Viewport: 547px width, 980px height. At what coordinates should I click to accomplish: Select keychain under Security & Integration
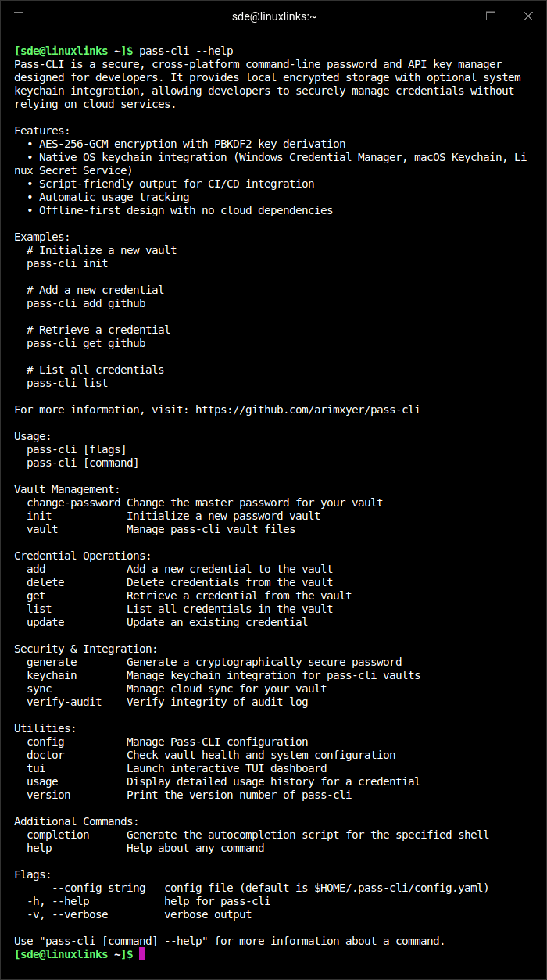pos(52,674)
